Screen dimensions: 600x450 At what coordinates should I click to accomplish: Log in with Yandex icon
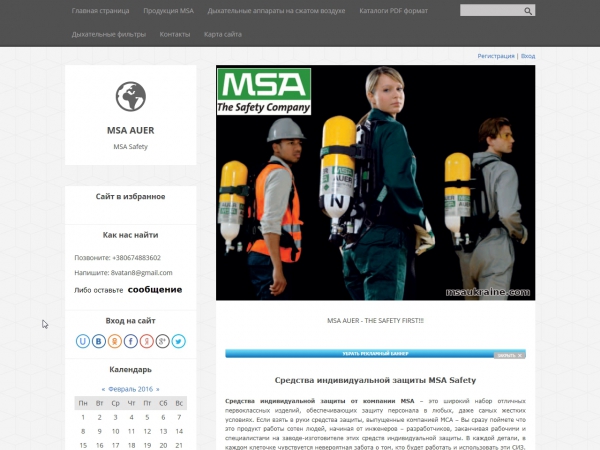coord(147,341)
